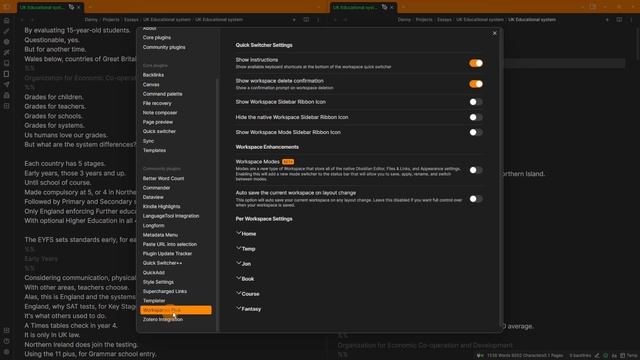This screenshot has height=360, width=640.
Task: Toggle Show workspace delete confirmation switch
Action: (476, 84)
